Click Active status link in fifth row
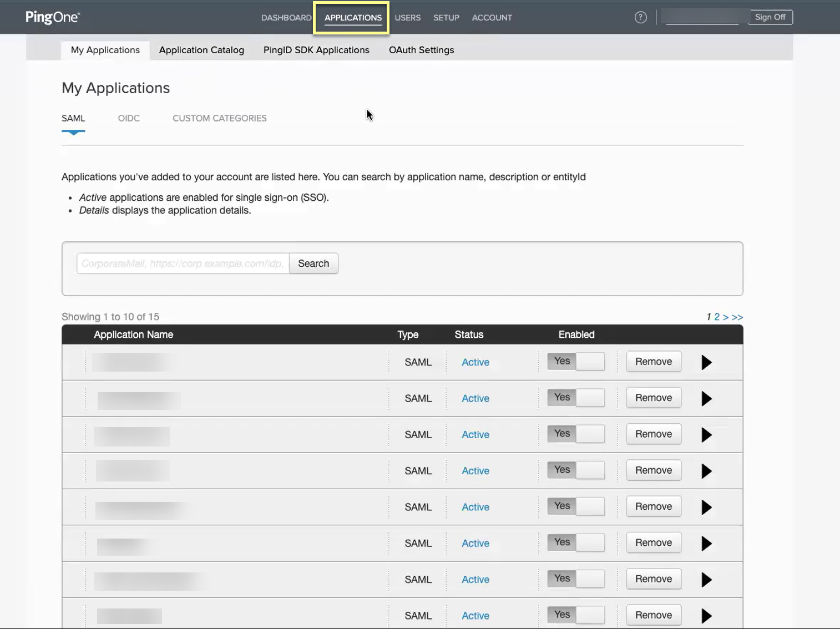Viewport: 840px width, 629px height. coord(475,507)
